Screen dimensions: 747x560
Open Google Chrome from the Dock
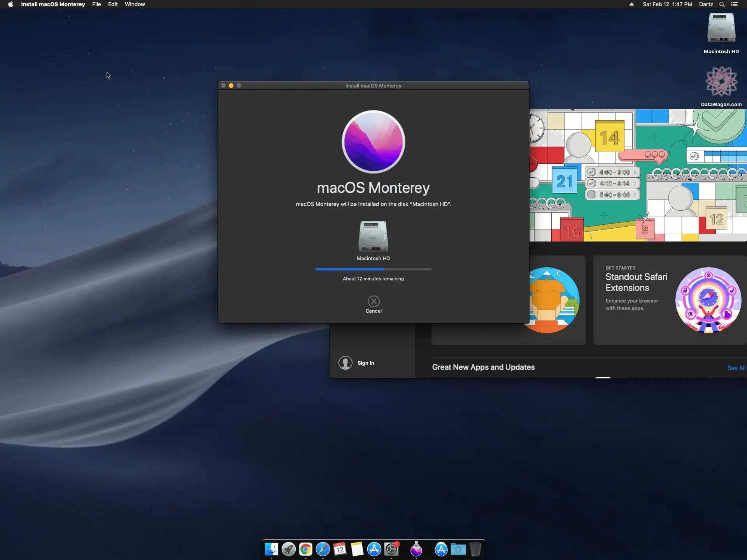pos(306,549)
